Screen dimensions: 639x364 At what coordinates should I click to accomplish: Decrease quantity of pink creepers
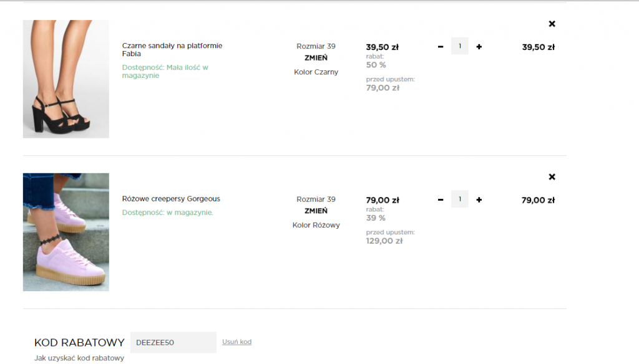point(441,200)
